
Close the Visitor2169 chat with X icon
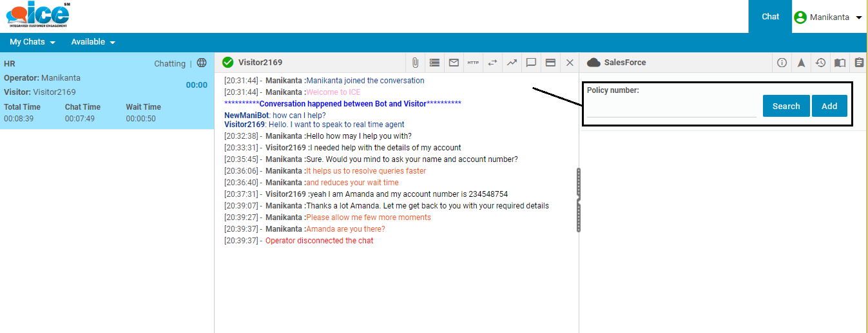coord(570,63)
